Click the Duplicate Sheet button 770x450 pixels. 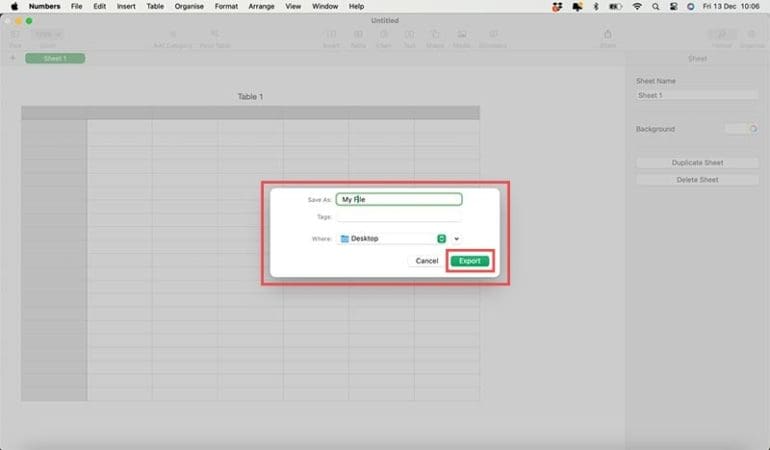point(697,163)
